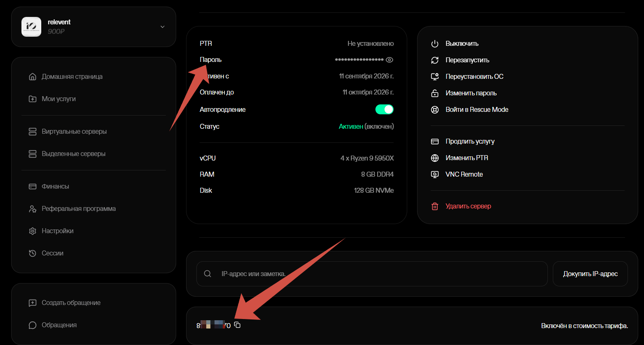644x345 pixels.
Task: Click Включён в стоимость тарифа text
Action: [585, 326]
